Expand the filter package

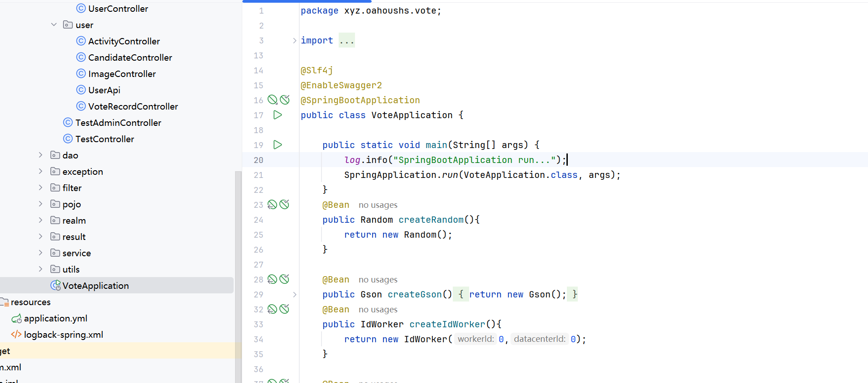41,187
